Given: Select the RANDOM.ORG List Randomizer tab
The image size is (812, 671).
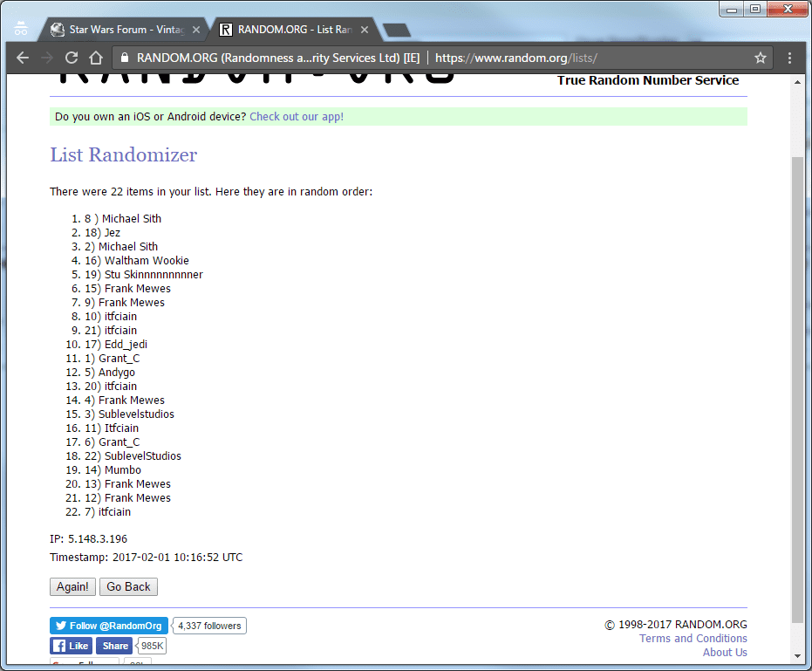Looking at the screenshot, I should pyautogui.click(x=295, y=30).
